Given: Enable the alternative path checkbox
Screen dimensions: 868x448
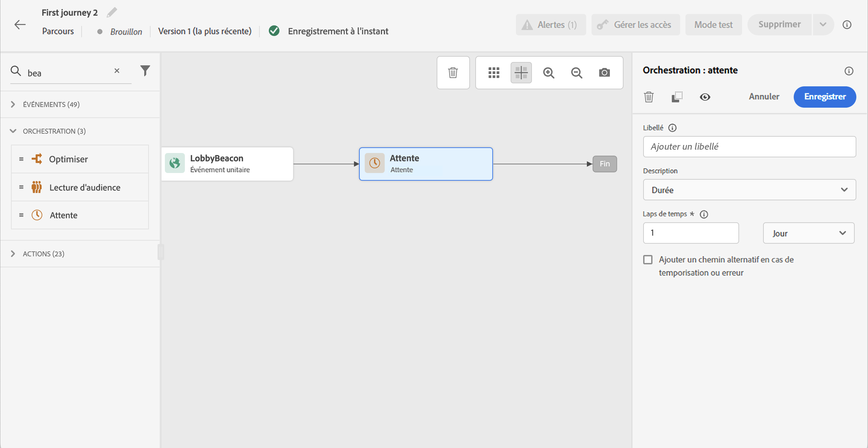Looking at the screenshot, I should click(x=648, y=260).
